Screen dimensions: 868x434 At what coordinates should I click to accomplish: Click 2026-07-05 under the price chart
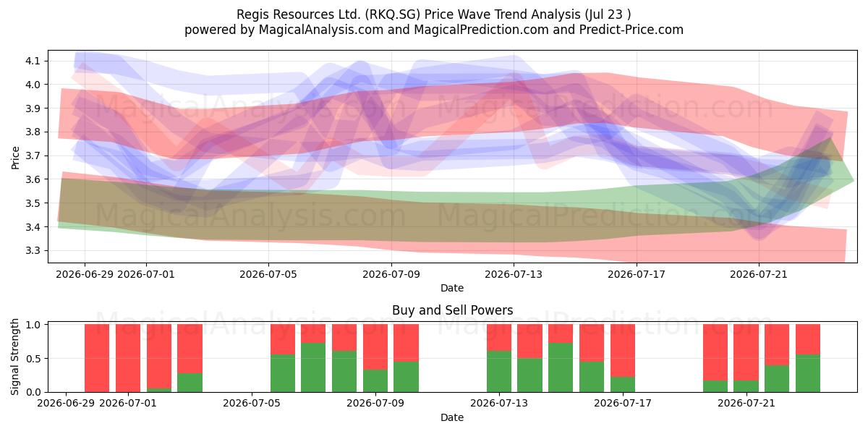coord(268,274)
